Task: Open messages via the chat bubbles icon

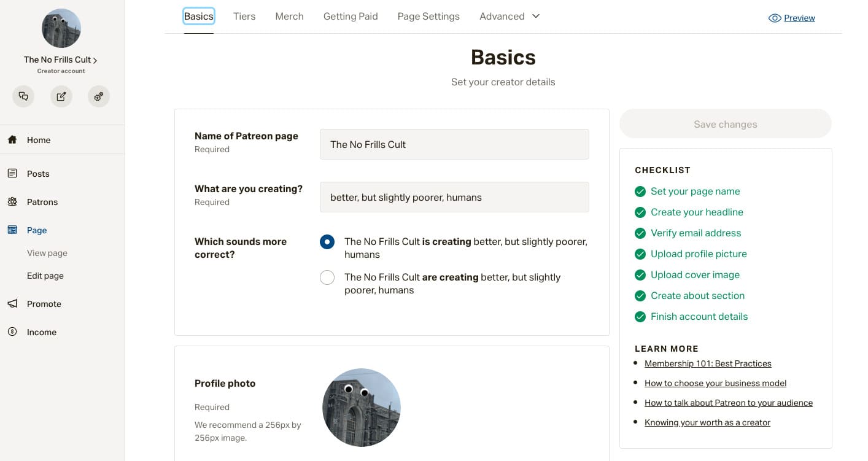Action: (x=23, y=96)
